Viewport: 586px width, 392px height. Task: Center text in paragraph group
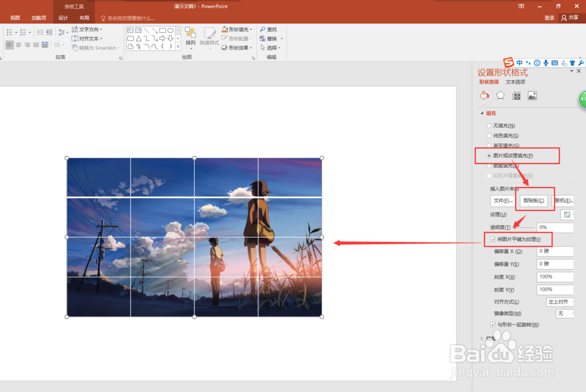click(18, 45)
